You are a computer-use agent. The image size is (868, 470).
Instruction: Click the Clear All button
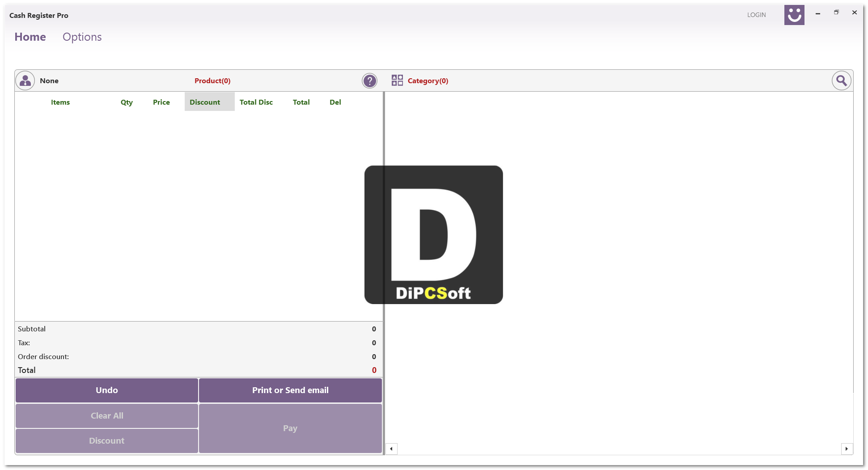[x=107, y=416]
